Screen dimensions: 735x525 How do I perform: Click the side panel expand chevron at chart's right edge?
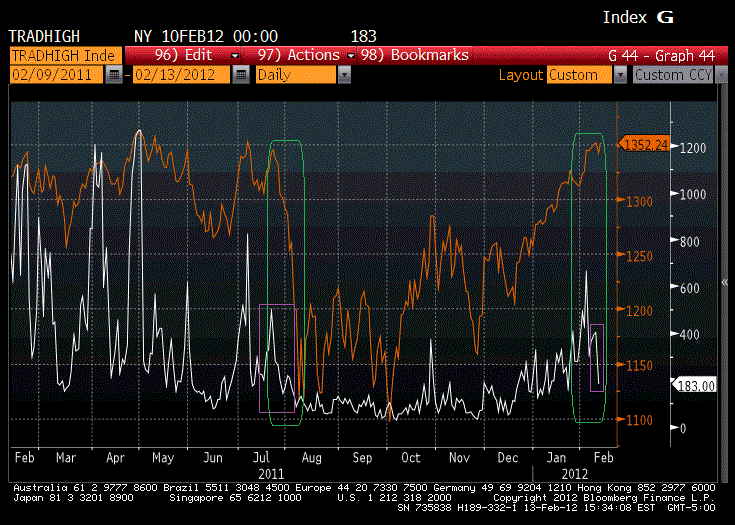click(x=725, y=282)
